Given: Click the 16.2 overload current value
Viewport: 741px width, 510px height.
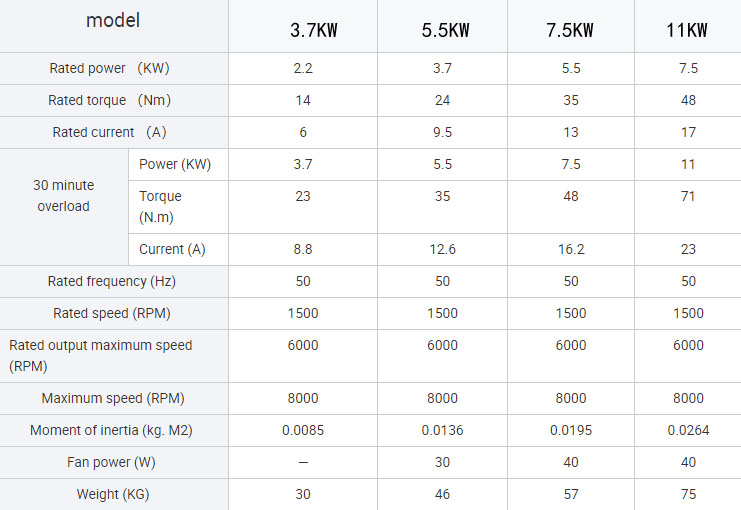Looking at the screenshot, I should 571,250.
